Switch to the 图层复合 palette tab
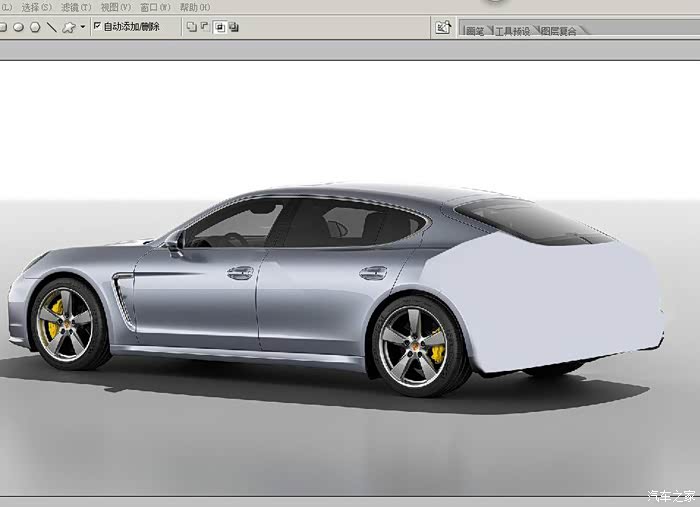 click(558, 31)
